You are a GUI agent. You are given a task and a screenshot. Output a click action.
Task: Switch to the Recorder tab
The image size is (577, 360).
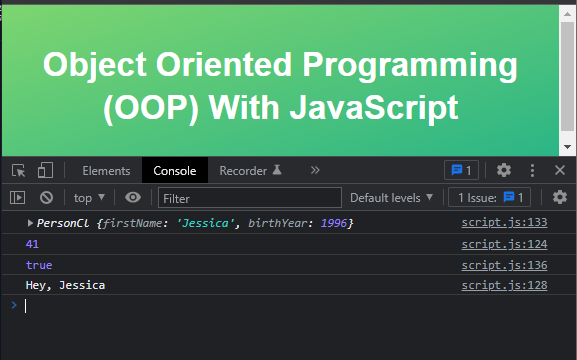point(251,171)
